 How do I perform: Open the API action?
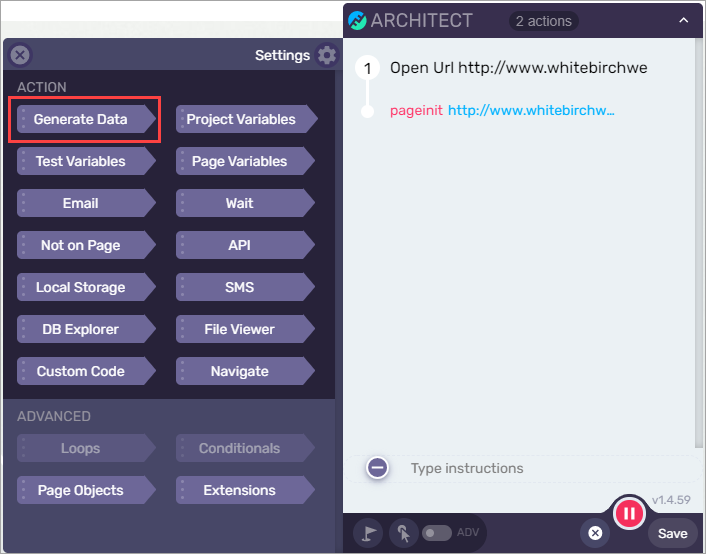245,245
